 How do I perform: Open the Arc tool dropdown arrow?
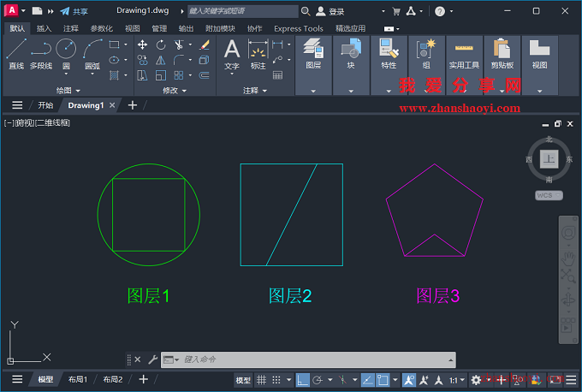(92, 74)
